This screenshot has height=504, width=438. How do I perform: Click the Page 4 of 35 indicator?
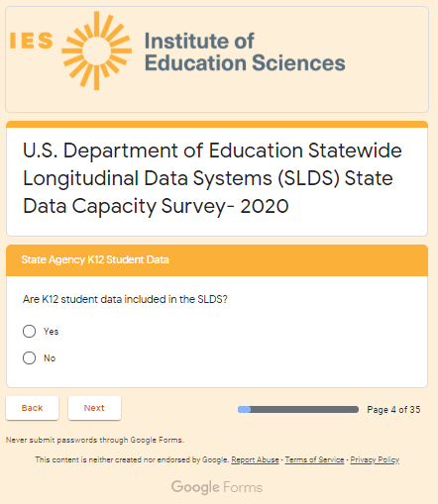coord(393,410)
